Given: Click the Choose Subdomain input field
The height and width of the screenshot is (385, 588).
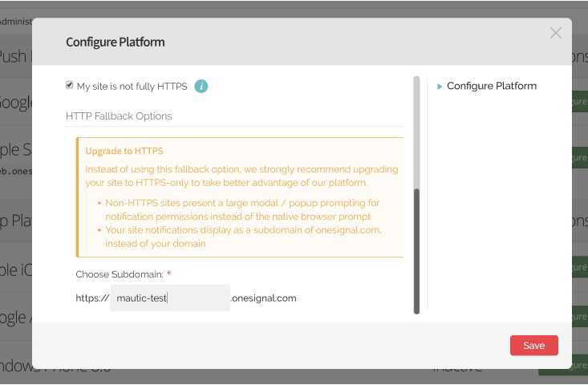Looking at the screenshot, I should click(x=169, y=298).
